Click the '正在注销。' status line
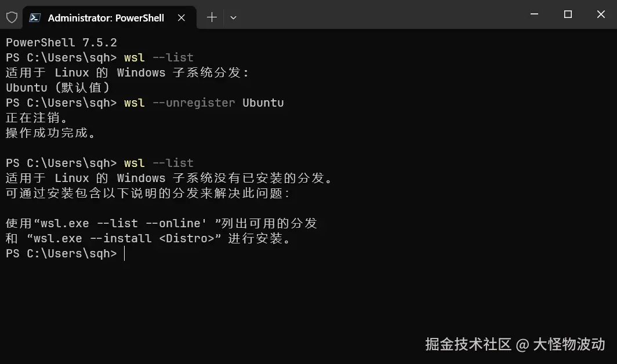The width and height of the screenshot is (617, 364). (x=37, y=118)
